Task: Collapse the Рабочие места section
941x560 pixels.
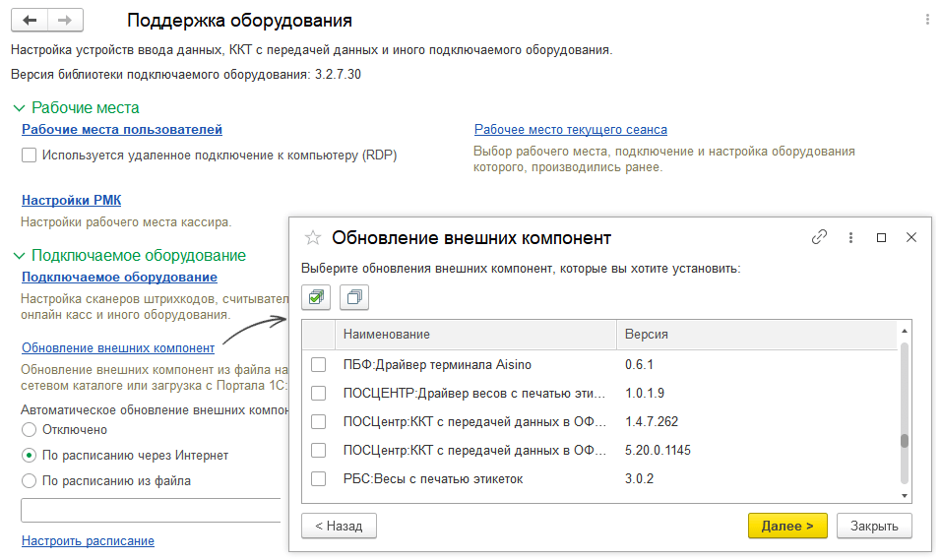Action: coord(19,108)
